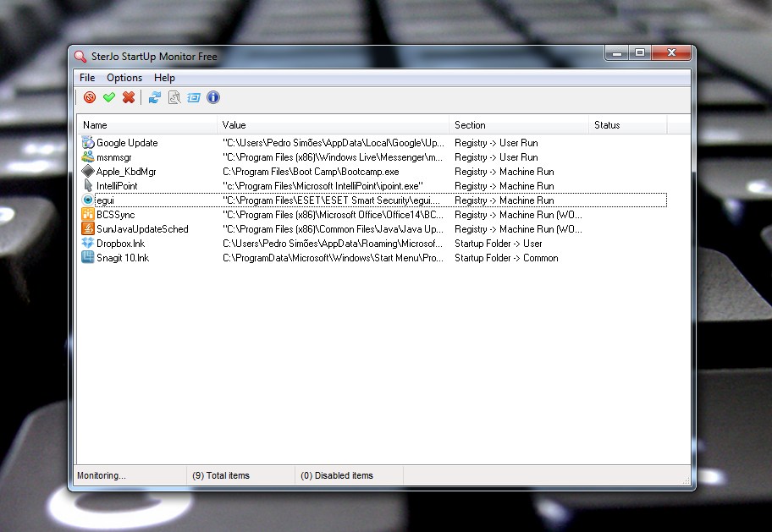Screen dimensions: 772x532
Task: Click the (0) Disabled items status text
Action: click(x=337, y=475)
